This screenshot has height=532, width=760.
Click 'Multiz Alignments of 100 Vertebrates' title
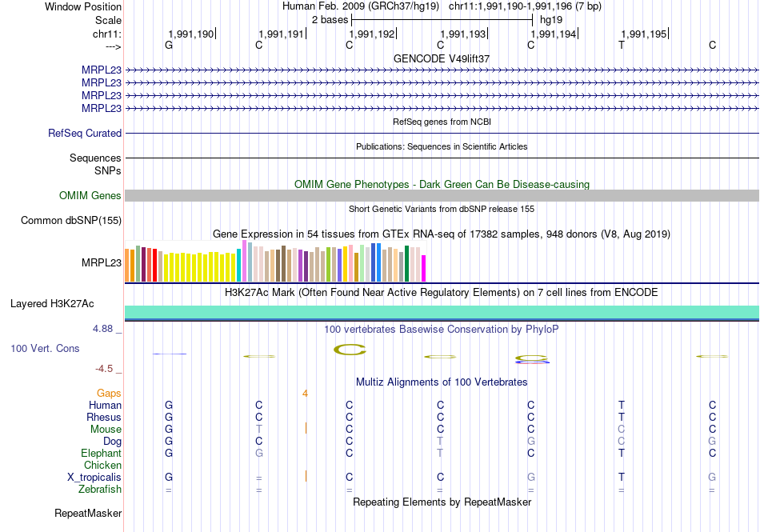tap(442, 382)
